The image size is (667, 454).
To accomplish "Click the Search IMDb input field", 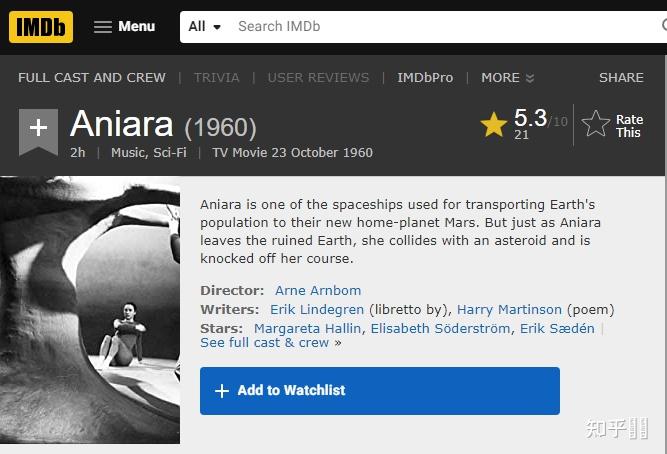I will point(440,27).
